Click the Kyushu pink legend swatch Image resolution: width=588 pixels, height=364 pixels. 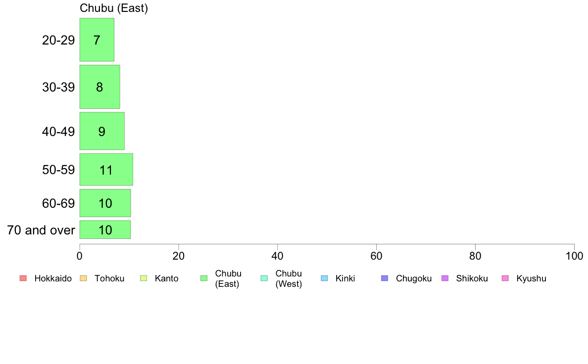click(x=505, y=278)
